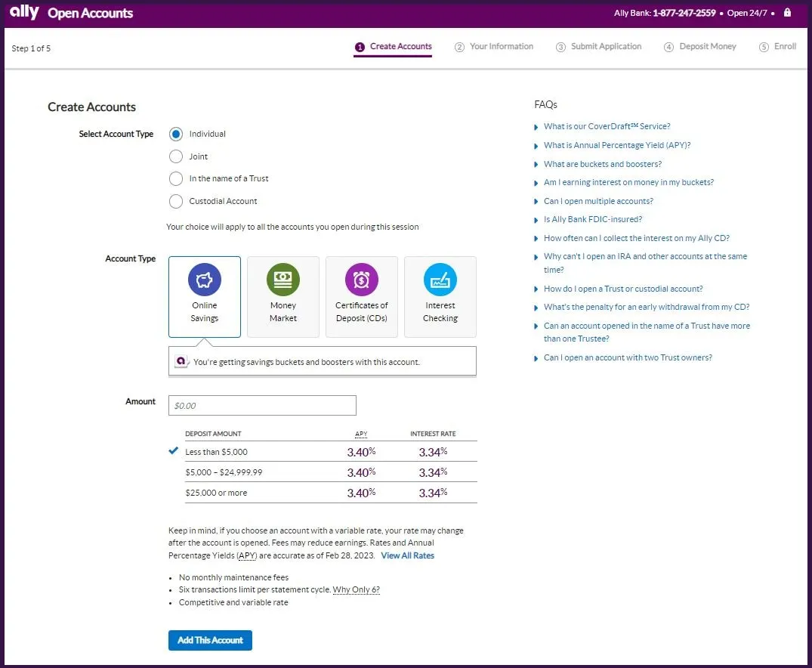Open the 'Why Only 6?' explanation link

coord(356,589)
